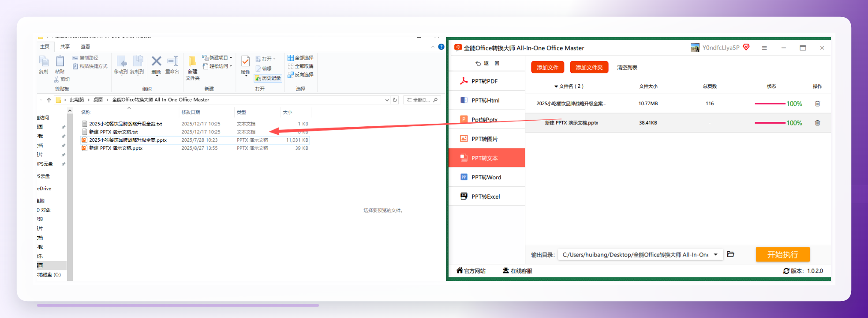Click 移动到 in the Explorer ribbon
This screenshot has height=318, width=868.
pyautogui.click(x=121, y=65)
